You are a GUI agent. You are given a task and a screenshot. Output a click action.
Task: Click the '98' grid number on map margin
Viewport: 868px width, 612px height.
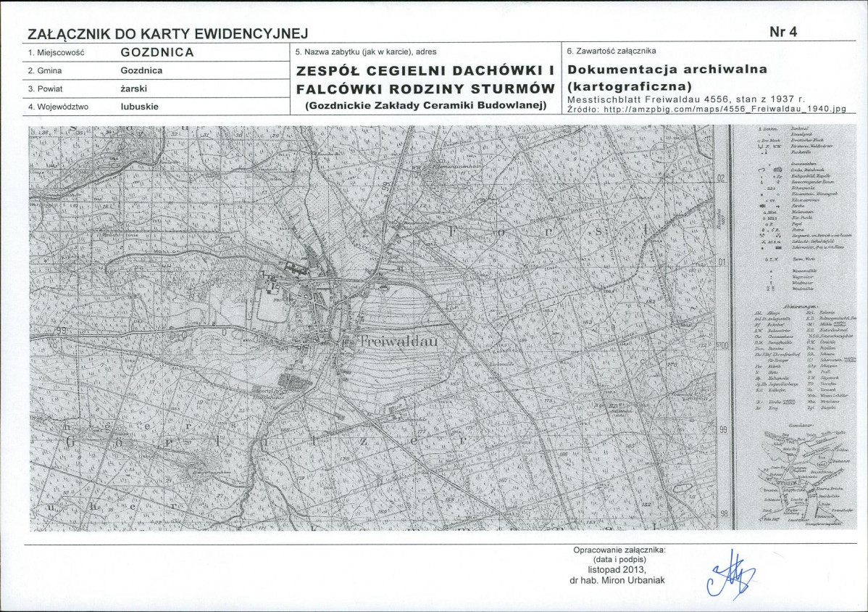pos(724,513)
